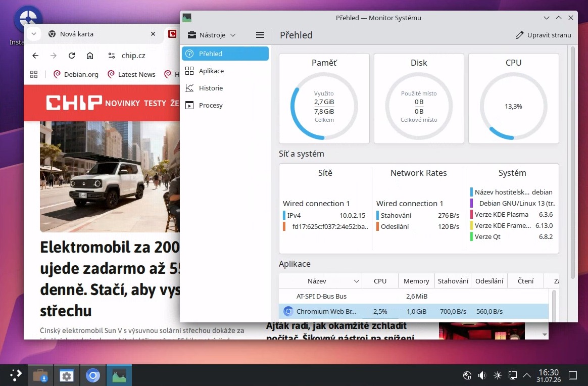The width and height of the screenshot is (588, 386).
Task: Open the KDE application launcher
Action: click(x=15, y=375)
